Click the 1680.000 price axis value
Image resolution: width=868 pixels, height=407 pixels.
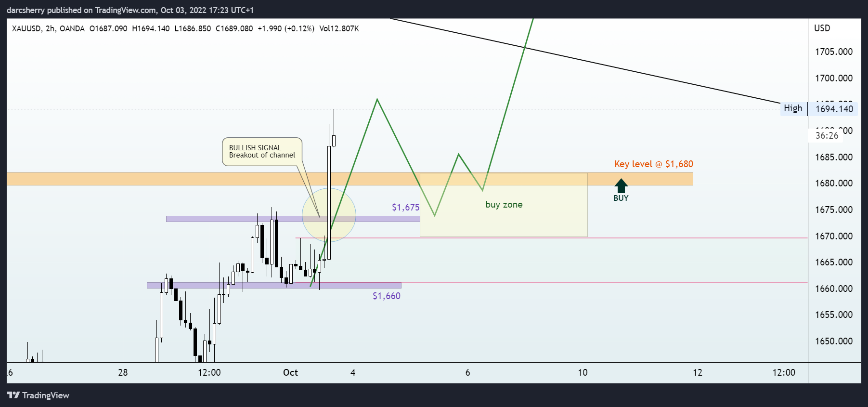coord(833,183)
